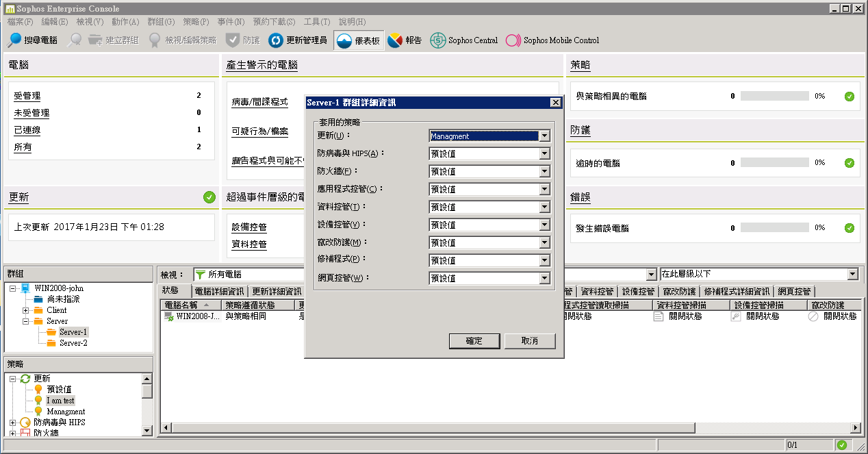Click green check icon beside 發生錯誤電腦
This screenshot has height=454, width=868.
850,228
